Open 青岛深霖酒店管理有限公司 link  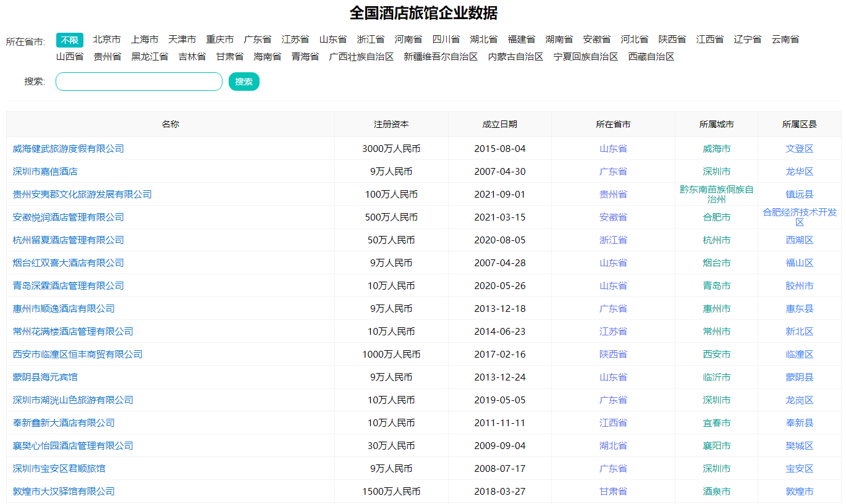tap(69, 286)
